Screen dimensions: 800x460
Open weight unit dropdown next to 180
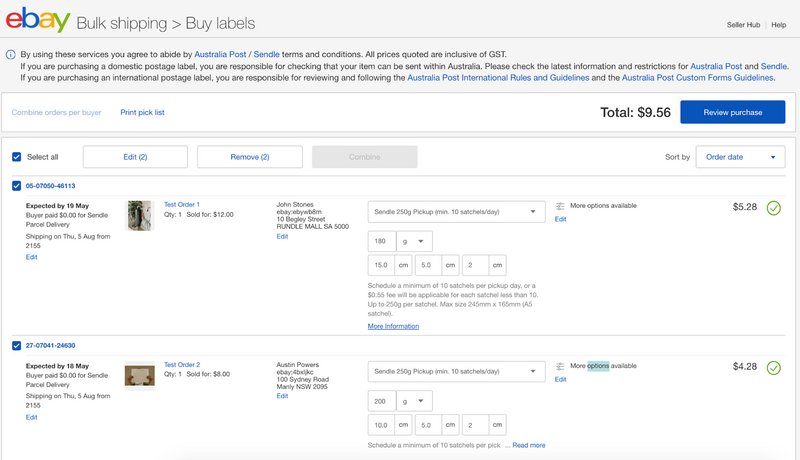[414, 241]
